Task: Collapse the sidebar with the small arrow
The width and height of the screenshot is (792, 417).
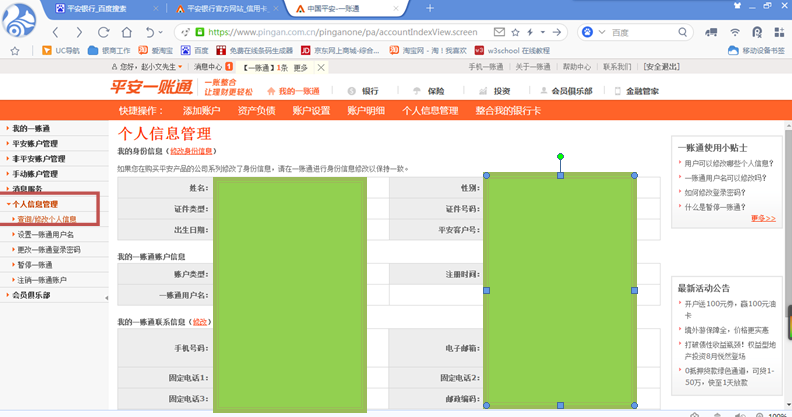Action: (x=106, y=298)
